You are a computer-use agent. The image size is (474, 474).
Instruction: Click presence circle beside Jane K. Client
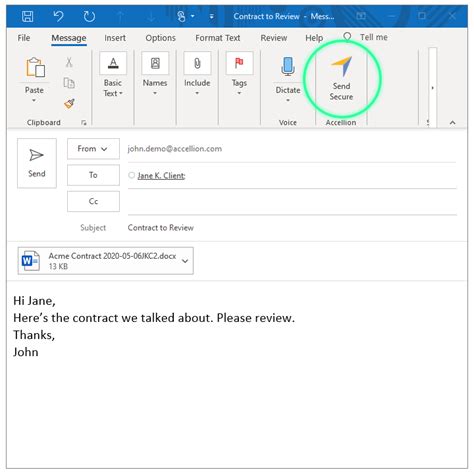point(132,175)
